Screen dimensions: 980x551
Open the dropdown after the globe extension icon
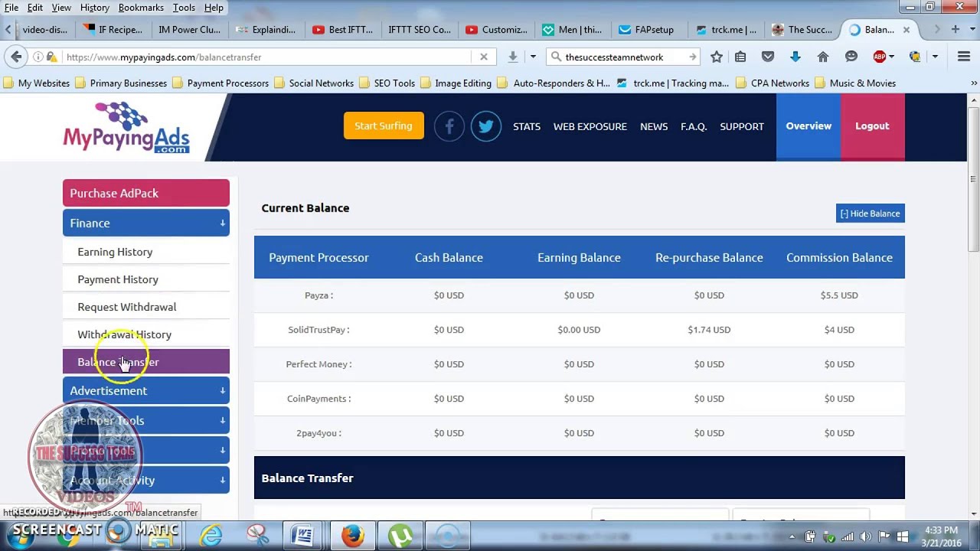(935, 57)
